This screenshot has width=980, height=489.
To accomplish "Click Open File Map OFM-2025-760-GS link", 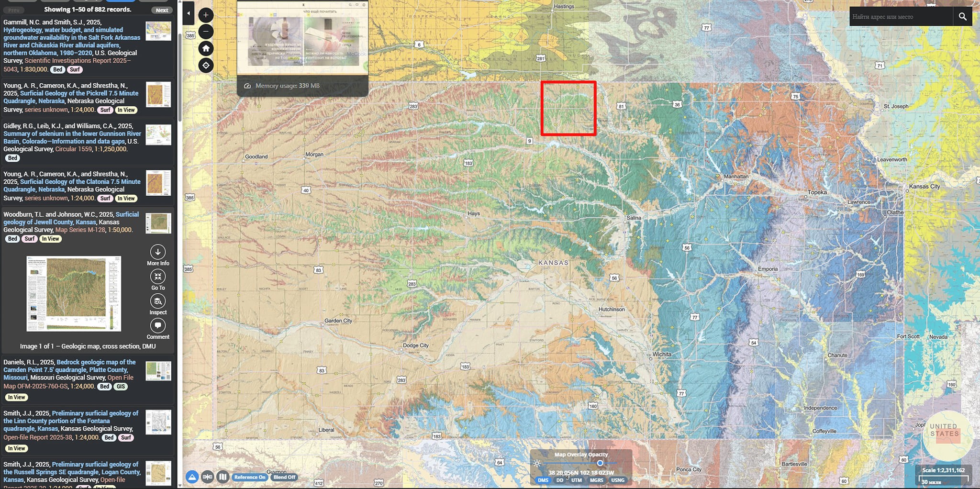I will click(x=68, y=382).
